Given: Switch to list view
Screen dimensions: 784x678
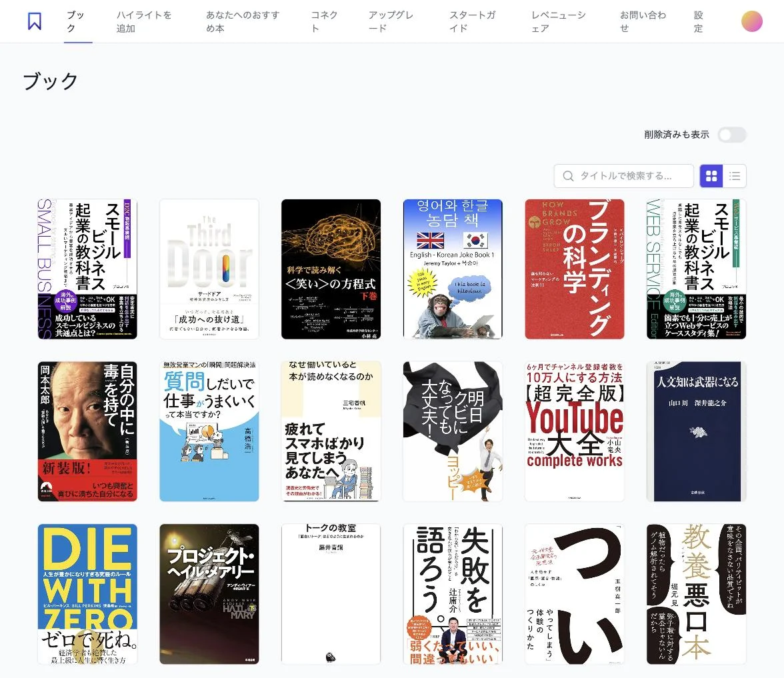Looking at the screenshot, I should [x=735, y=176].
